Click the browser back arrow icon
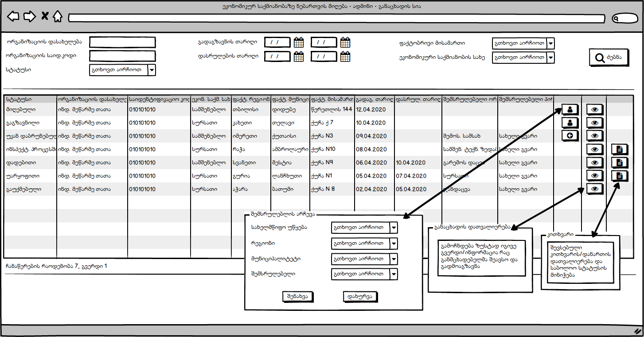The width and height of the screenshot is (644, 337). [x=13, y=17]
